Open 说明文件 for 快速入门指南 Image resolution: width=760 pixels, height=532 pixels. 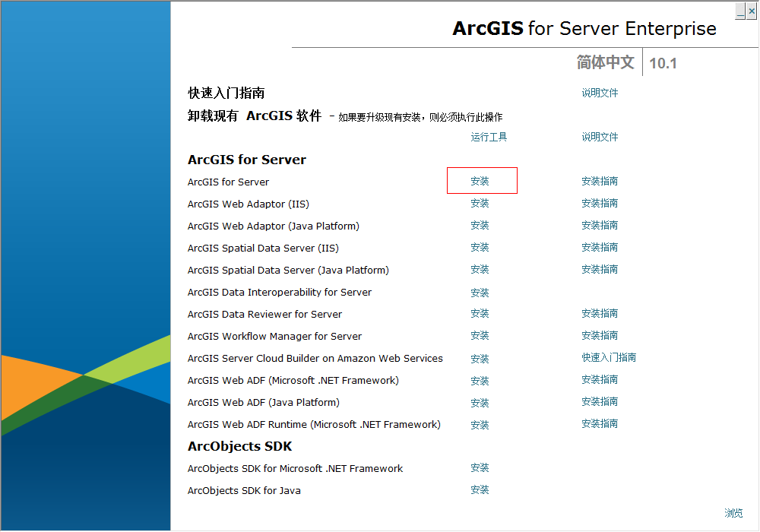[x=600, y=93]
